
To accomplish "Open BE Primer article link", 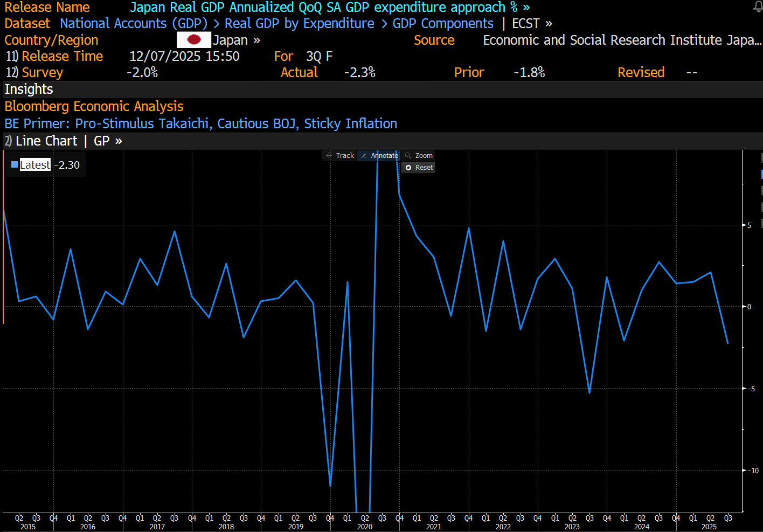I will tap(200, 123).
